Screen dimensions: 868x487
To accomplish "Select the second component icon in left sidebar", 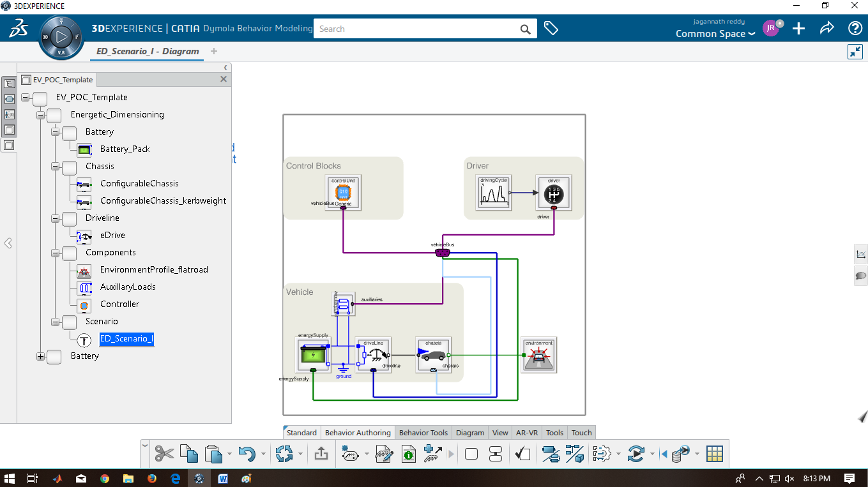I will point(9,99).
